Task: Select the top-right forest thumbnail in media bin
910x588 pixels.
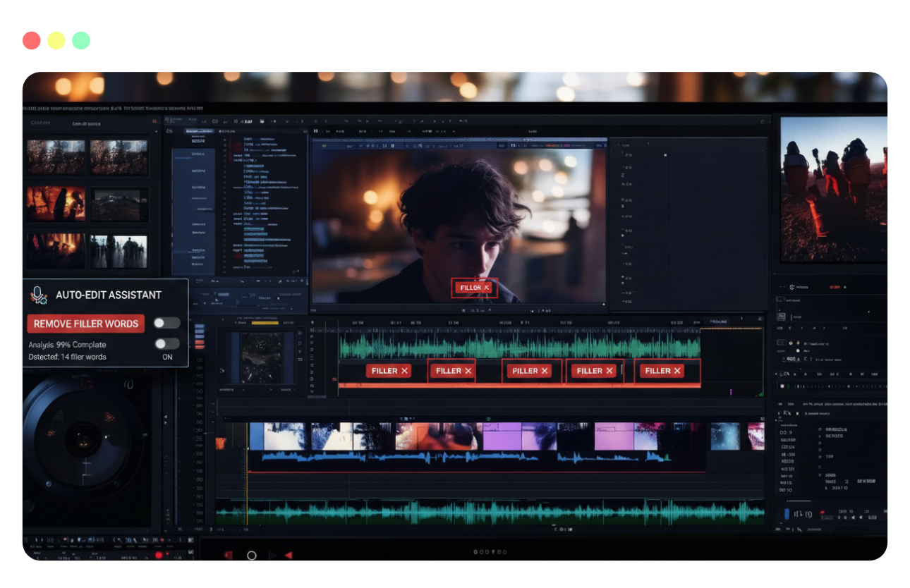Action: point(119,157)
